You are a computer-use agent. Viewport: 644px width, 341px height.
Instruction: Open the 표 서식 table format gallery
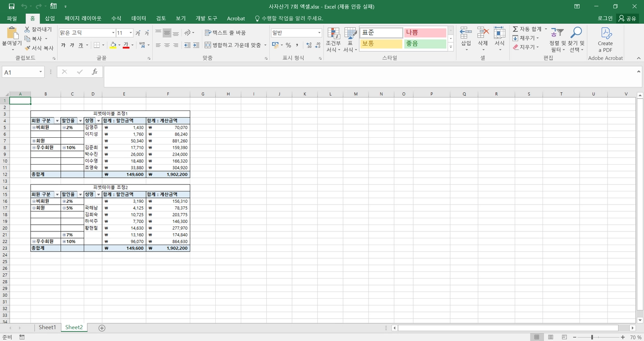point(350,40)
